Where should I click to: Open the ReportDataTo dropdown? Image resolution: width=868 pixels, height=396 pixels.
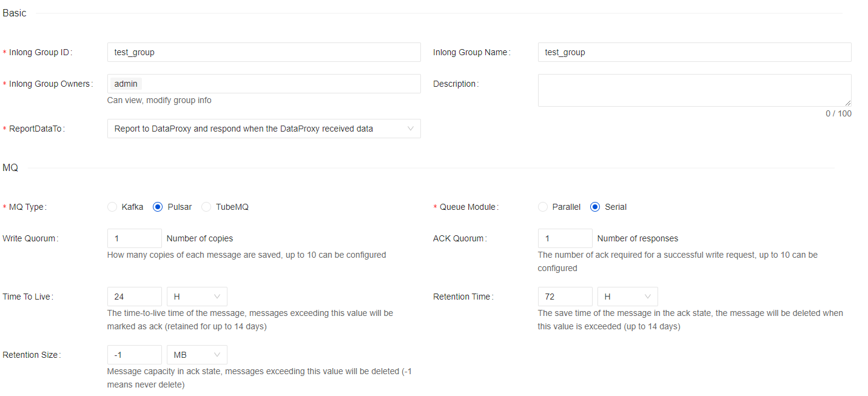263,129
